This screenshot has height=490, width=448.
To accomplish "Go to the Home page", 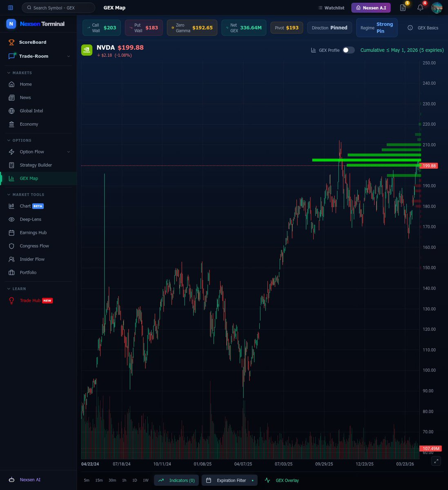I will [26, 84].
